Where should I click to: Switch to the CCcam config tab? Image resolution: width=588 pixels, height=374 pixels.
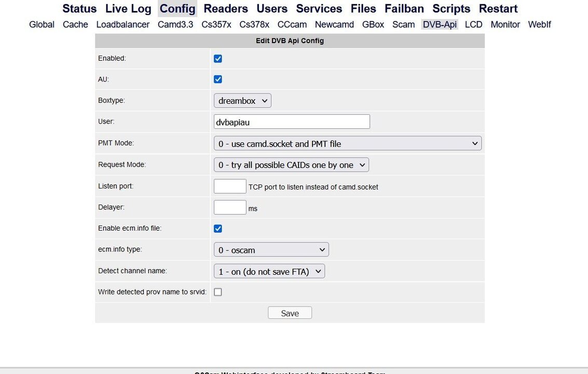coord(292,24)
